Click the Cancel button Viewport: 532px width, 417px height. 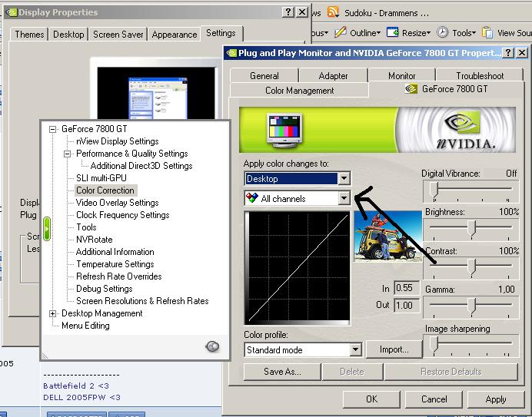(434, 399)
